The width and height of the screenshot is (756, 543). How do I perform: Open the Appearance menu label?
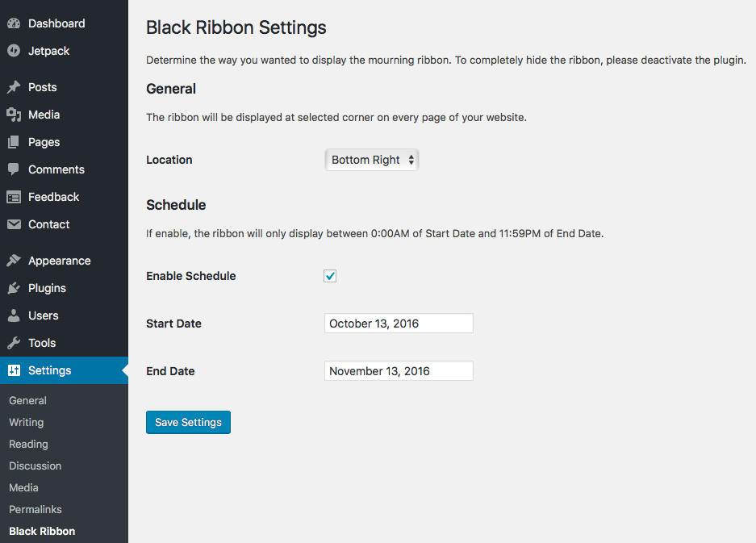click(x=60, y=261)
